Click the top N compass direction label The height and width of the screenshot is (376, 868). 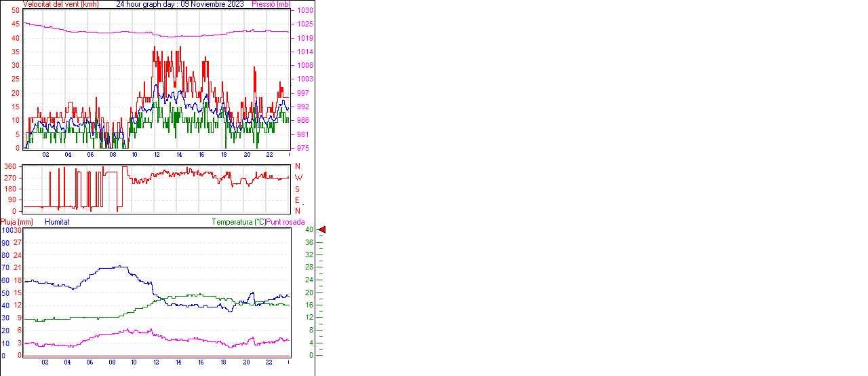click(298, 166)
